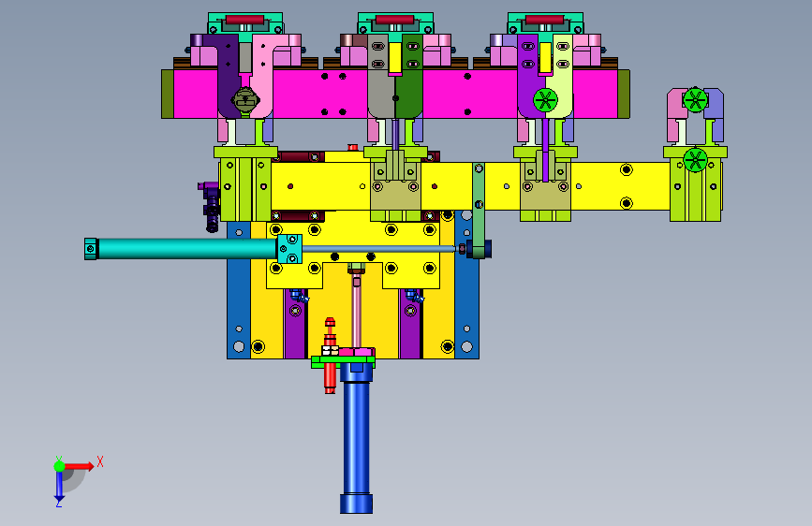This screenshot has height=526, width=812.
Task: Click the green Y axis dot on the triad
Action: pyautogui.click(x=59, y=466)
